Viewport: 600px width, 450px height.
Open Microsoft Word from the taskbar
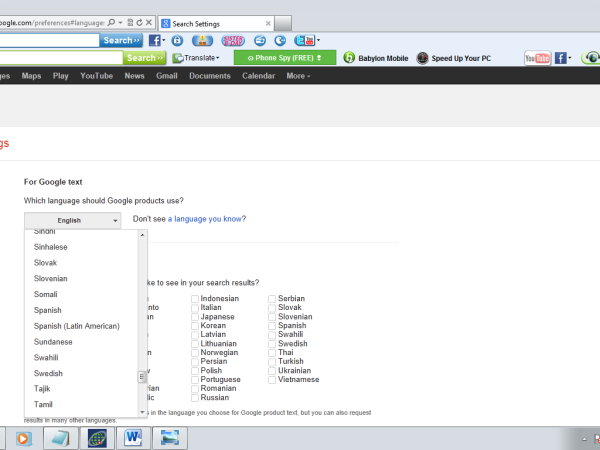(133, 438)
